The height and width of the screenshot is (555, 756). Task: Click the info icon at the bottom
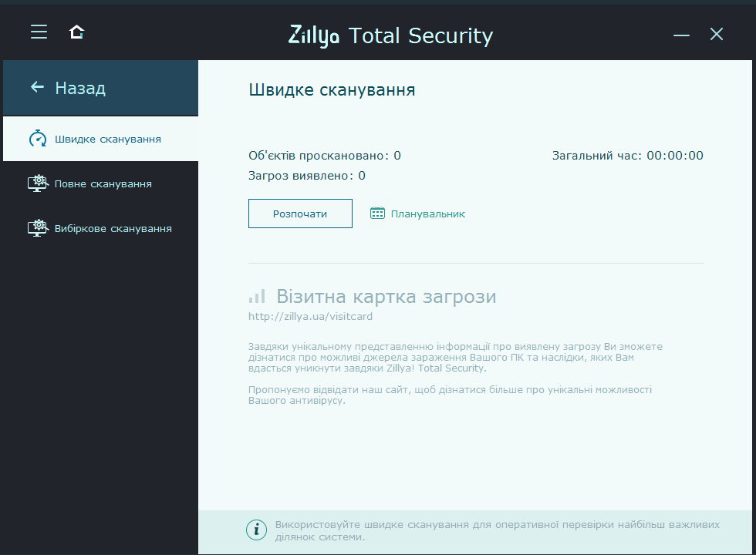click(256, 530)
